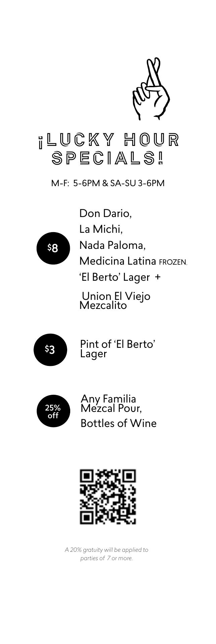Click the 25% off circle badge
This screenshot has width=216, height=644.
pyautogui.click(x=53, y=411)
